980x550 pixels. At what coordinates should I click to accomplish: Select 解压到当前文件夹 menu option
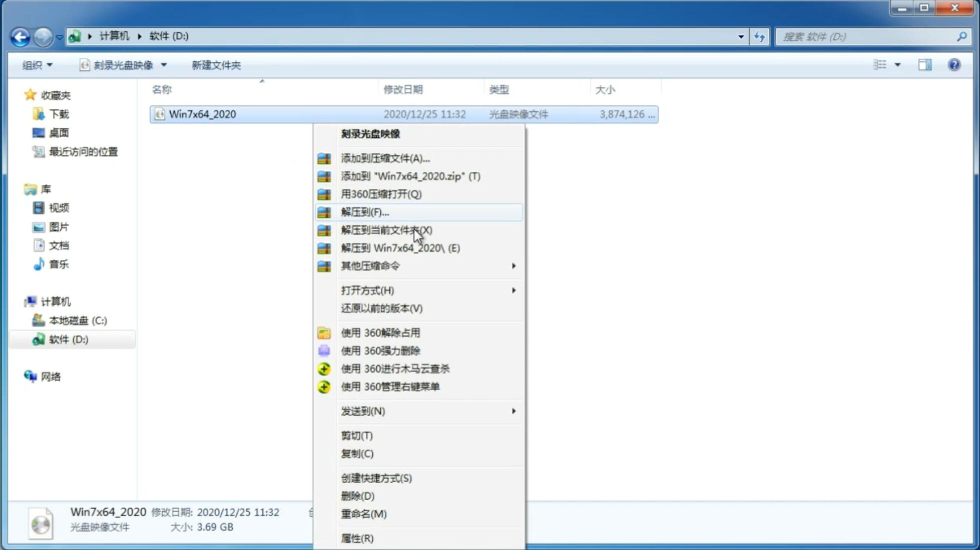pyautogui.click(x=386, y=230)
